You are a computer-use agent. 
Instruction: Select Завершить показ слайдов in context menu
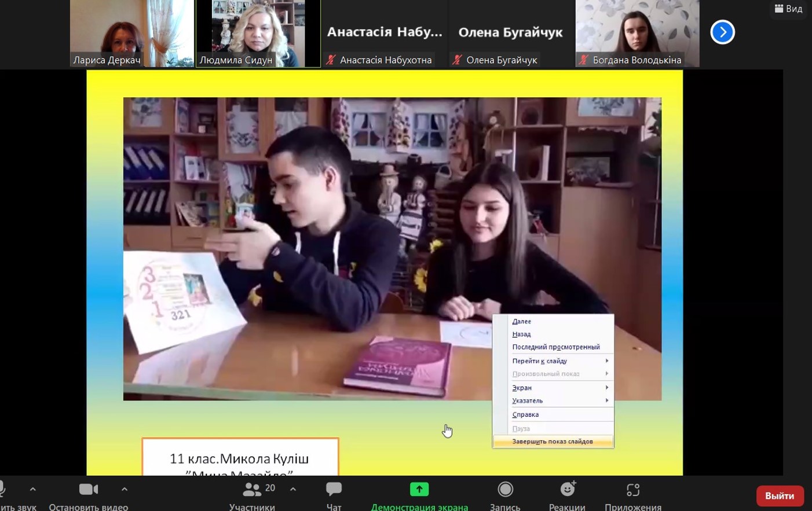pyautogui.click(x=553, y=442)
